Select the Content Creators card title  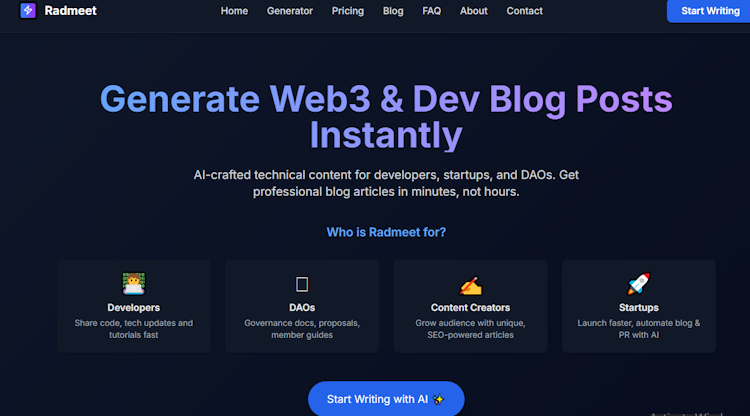pyautogui.click(x=470, y=307)
